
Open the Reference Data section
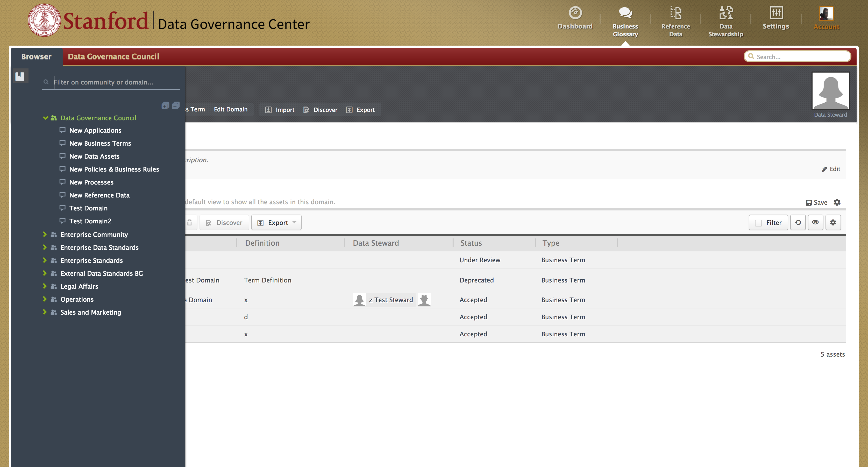[675, 22]
